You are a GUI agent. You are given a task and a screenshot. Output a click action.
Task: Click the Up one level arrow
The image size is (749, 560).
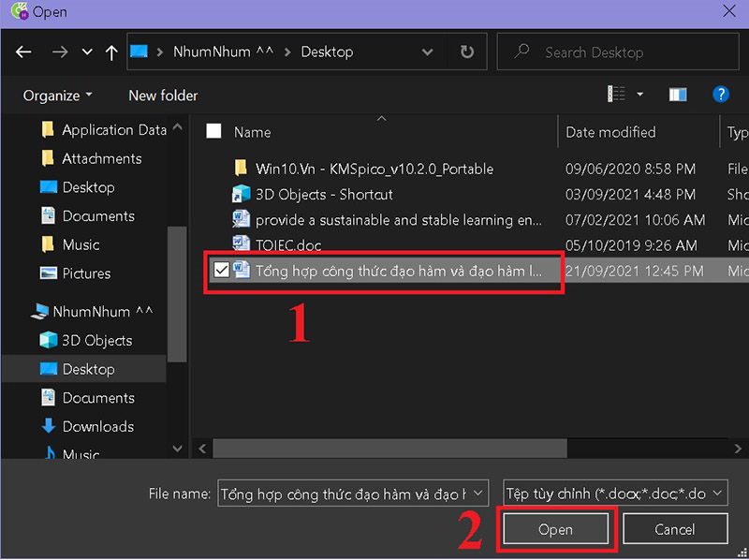110,52
